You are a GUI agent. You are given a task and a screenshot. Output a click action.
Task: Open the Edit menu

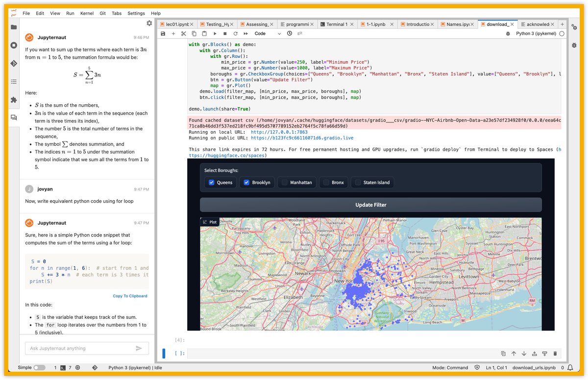[x=40, y=13]
